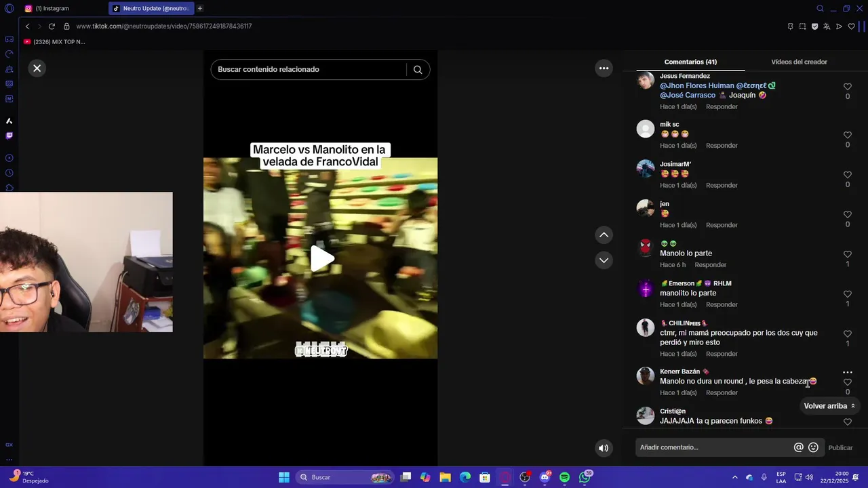Play the paused video
The image size is (868, 488).
pos(322,258)
